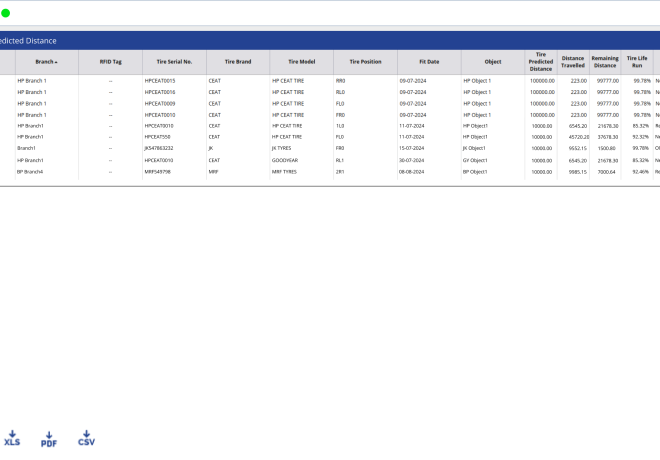Image resolution: width=660 pixels, height=460 pixels.
Task: Click the Tire Life Run header
Action: click(x=636, y=61)
